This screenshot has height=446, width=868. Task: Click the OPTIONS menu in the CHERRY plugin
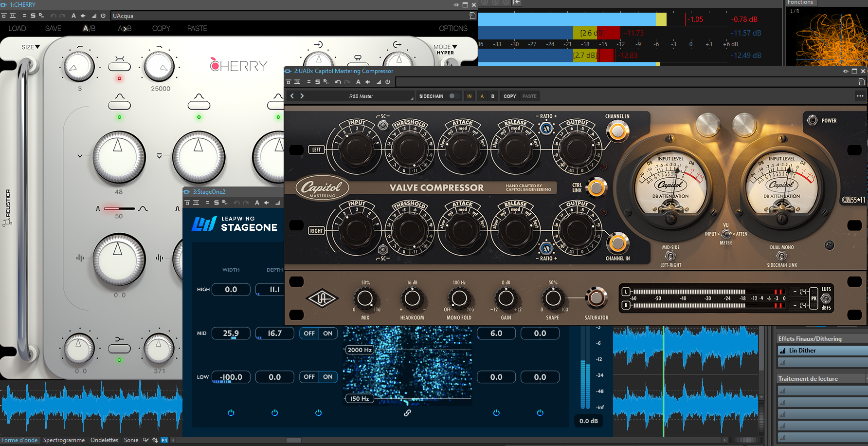453,28
